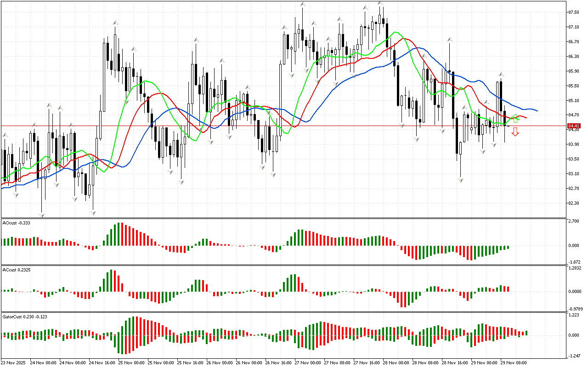This screenshot has height=368, width=588.
Task: Click the topmost fractal arrow near 87.50
Action: click(x=381, y=3)
